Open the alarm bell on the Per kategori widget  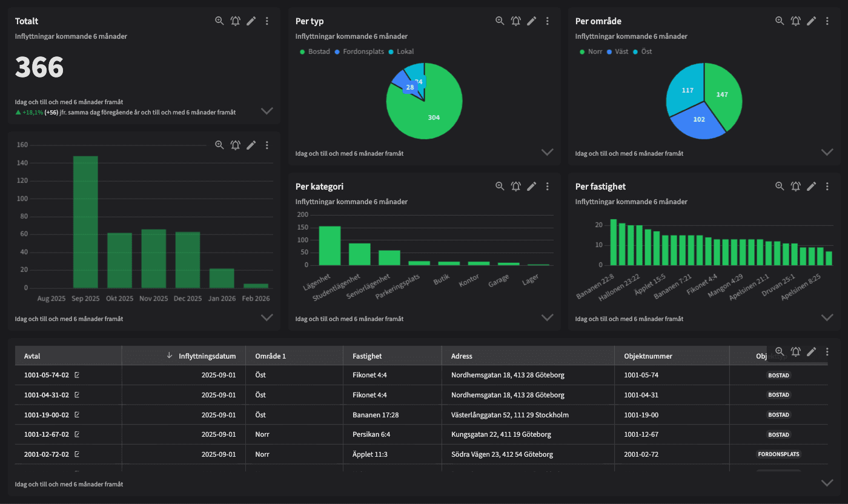(x=515, y=186)
